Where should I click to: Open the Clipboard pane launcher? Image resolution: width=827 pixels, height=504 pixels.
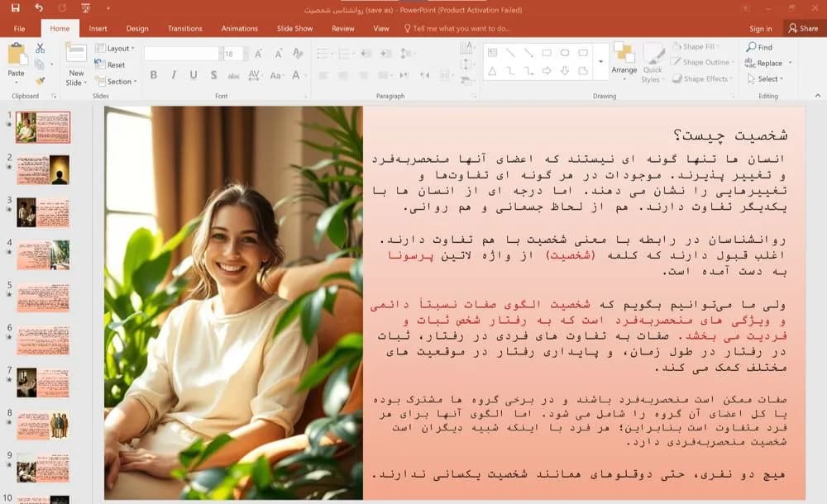(53, 96)
